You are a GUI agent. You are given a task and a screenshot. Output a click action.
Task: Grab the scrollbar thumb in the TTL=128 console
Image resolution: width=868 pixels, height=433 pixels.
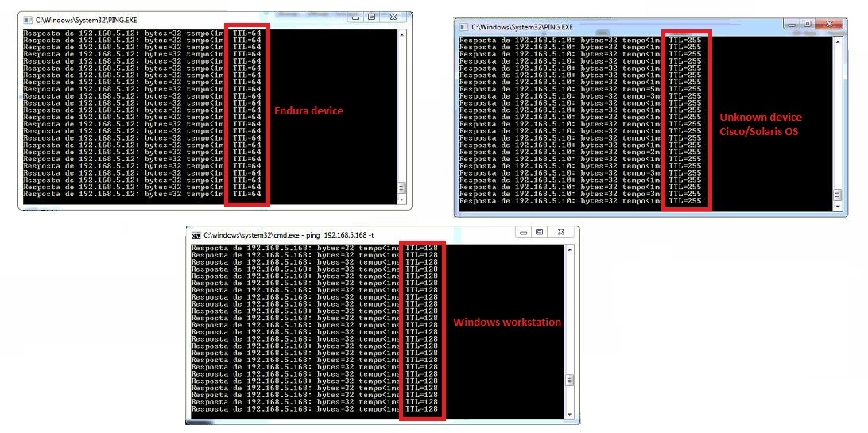click(x=568, y=381)
